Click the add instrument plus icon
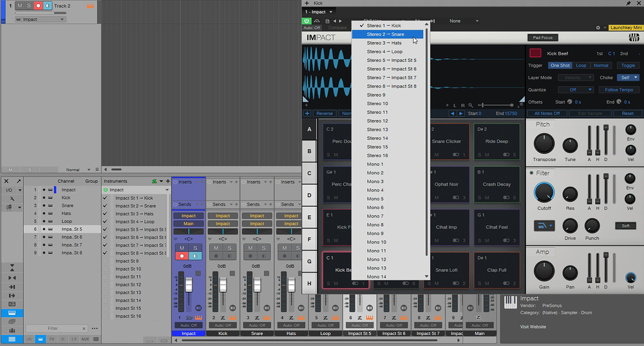This screenshot has height=346, width=644. point(167,182)
